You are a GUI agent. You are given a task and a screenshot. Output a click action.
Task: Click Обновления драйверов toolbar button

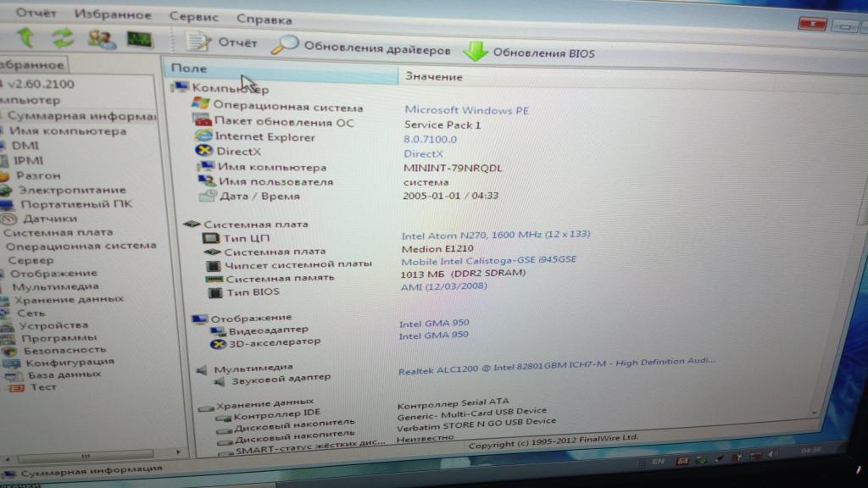click(361, 47)
